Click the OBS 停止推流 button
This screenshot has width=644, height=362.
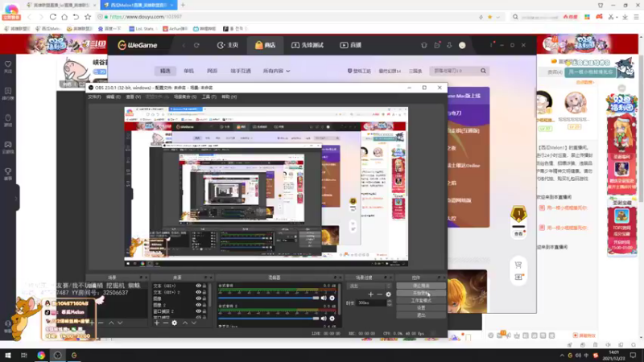[421, 286]
